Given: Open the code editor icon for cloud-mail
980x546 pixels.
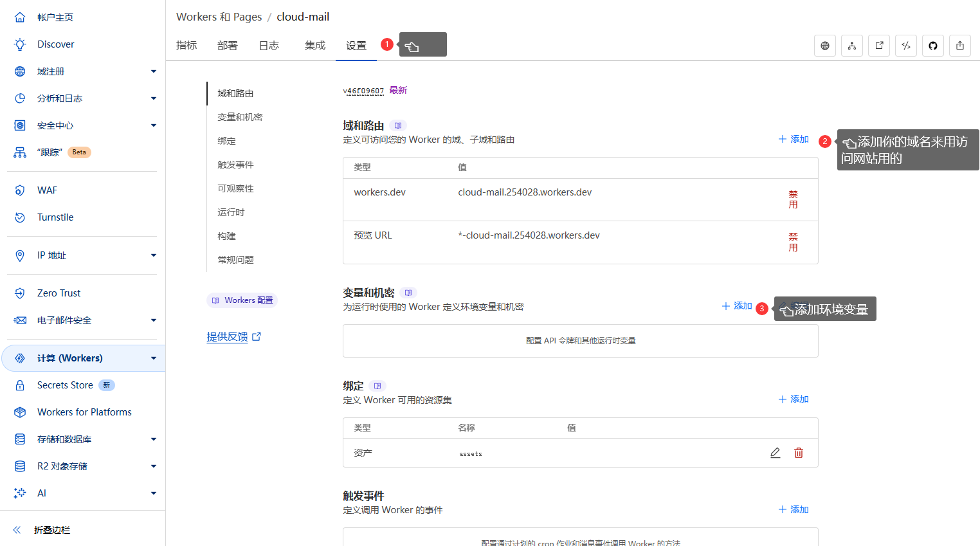Looking at the screenshot, I should [906, 45].
